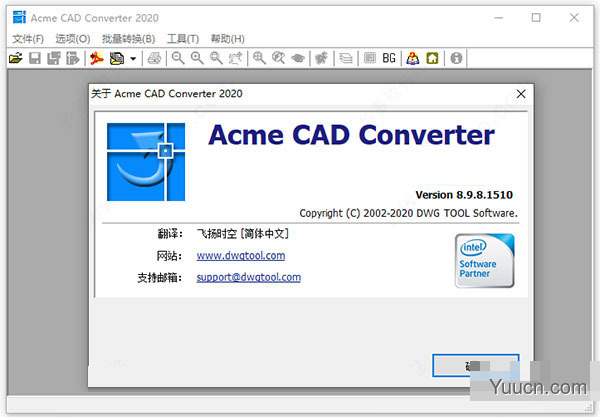This screenshot has height=417, width=600.
Task: Click the Print icon
Action: [154, 58]
